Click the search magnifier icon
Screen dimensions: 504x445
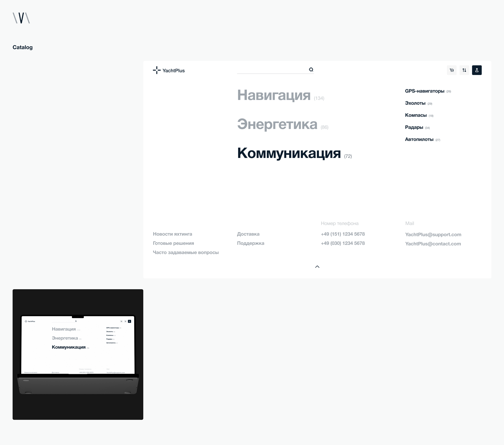pos(311,70)
